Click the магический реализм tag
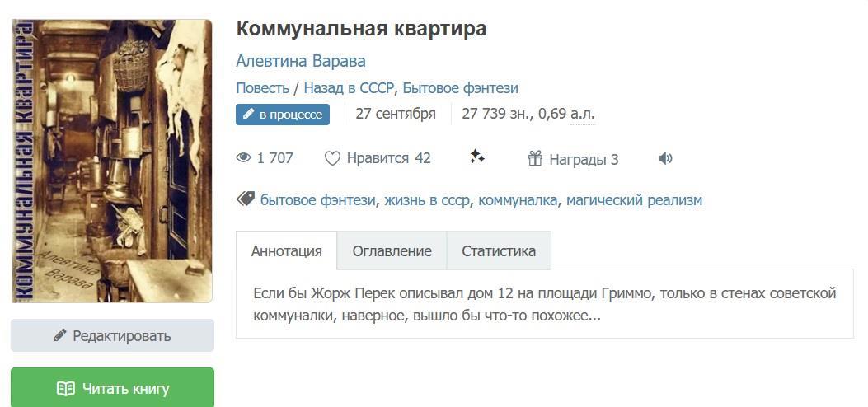The height and width of the screenshot is (407, 868). (634, 200)
